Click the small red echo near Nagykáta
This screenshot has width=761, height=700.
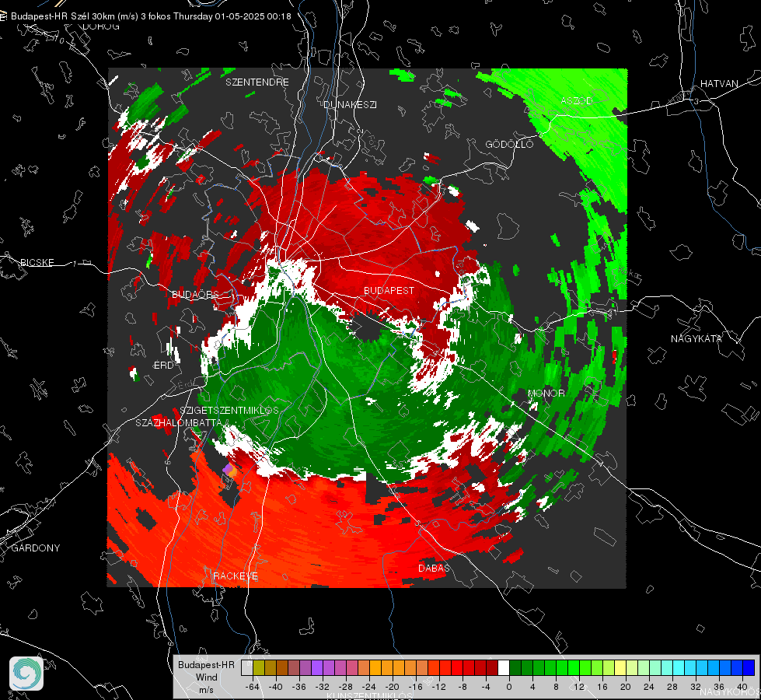pyautogui.click(x=614, y=356)
